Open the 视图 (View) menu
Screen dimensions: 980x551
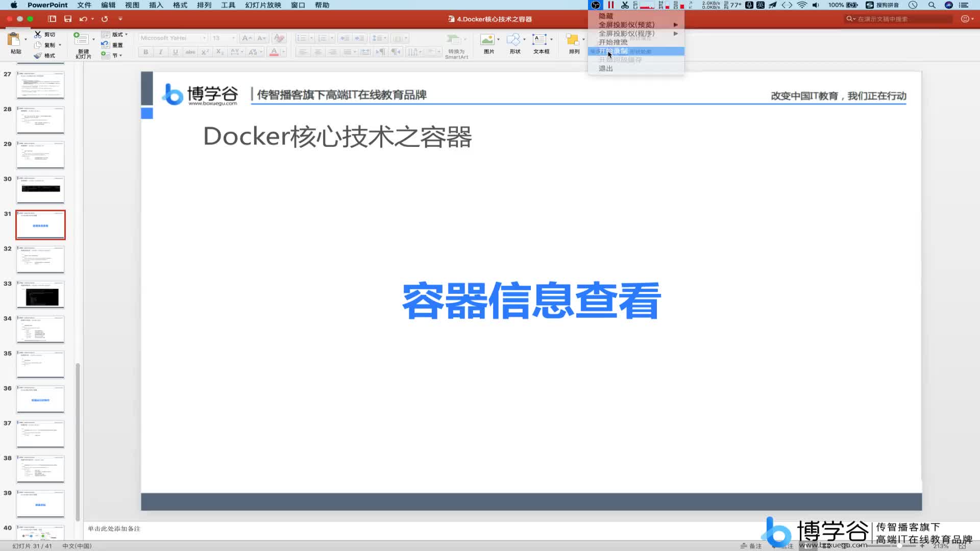[132, 5]
